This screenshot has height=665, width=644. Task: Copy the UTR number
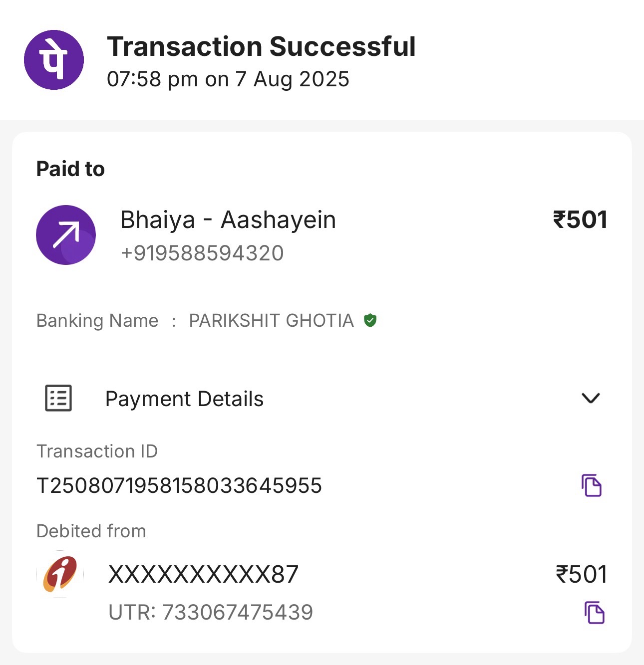(594, 613)
